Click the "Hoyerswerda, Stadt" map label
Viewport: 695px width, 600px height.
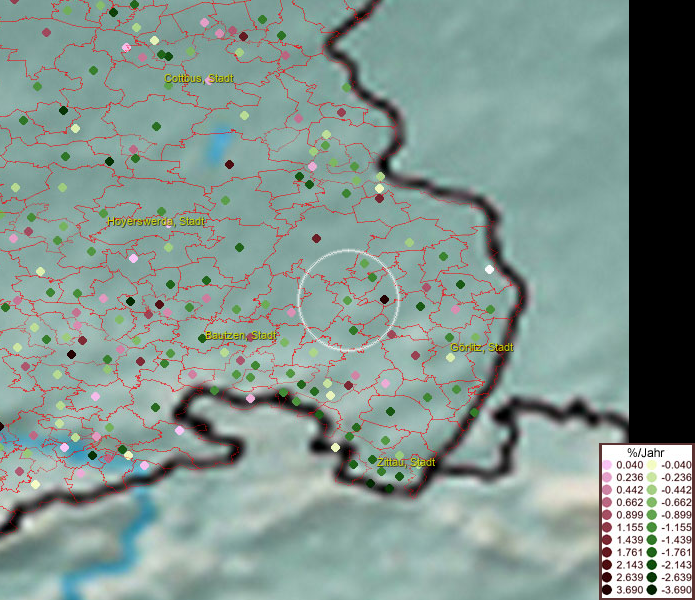pyautogui.click(x=156, y=221)
